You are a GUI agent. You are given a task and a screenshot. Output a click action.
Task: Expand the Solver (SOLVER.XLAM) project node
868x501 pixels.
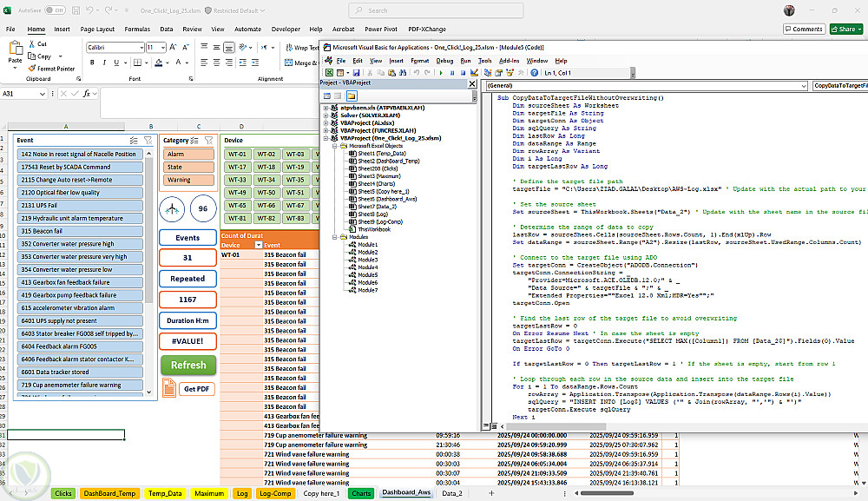(325, 115)
